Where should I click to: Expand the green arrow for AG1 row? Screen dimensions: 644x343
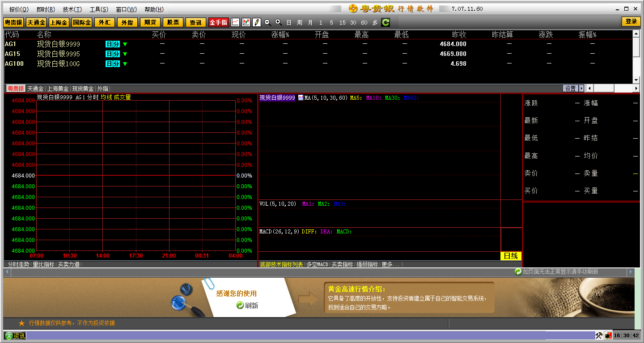tap(125, 44)
